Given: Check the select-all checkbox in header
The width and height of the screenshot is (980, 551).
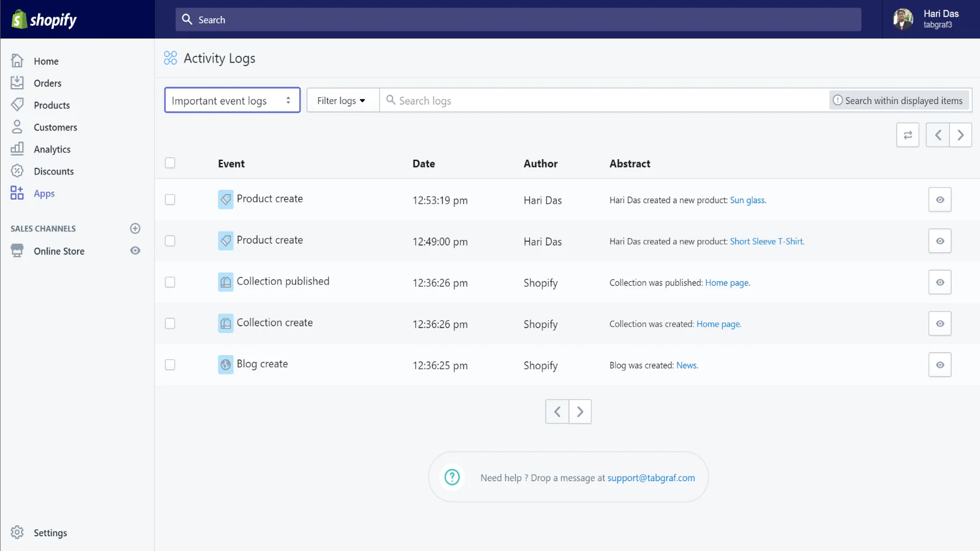Looking at the screenshot, I should point(170,163).
